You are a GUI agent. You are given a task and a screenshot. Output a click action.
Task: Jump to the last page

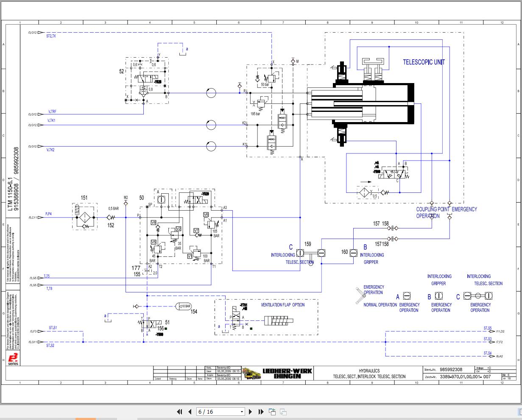point(261,412)
